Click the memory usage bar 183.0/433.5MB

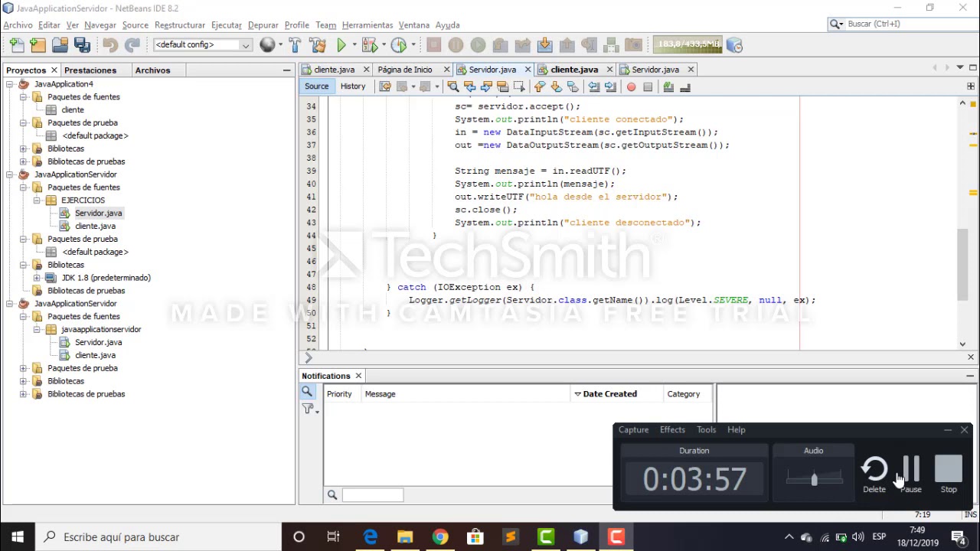coord(687,45)
